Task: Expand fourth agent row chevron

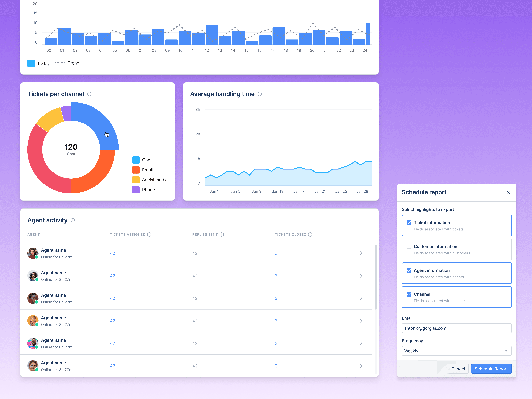Action: pos(361,321)
